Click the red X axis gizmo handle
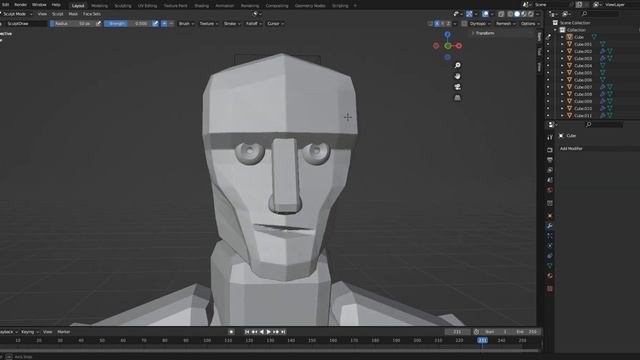This screenshot has width=640, height=360. point(459,46)
